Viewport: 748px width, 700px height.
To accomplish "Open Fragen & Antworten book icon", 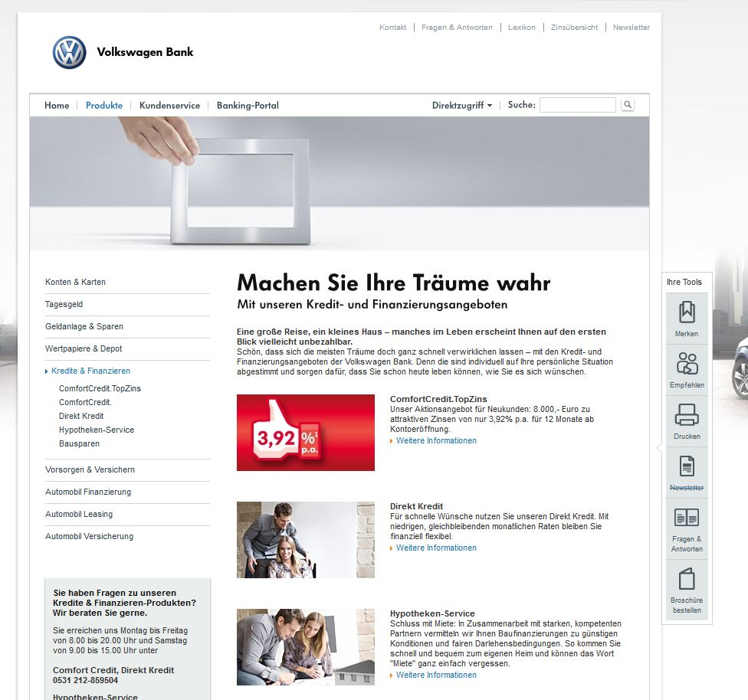I will pos(687,518).
